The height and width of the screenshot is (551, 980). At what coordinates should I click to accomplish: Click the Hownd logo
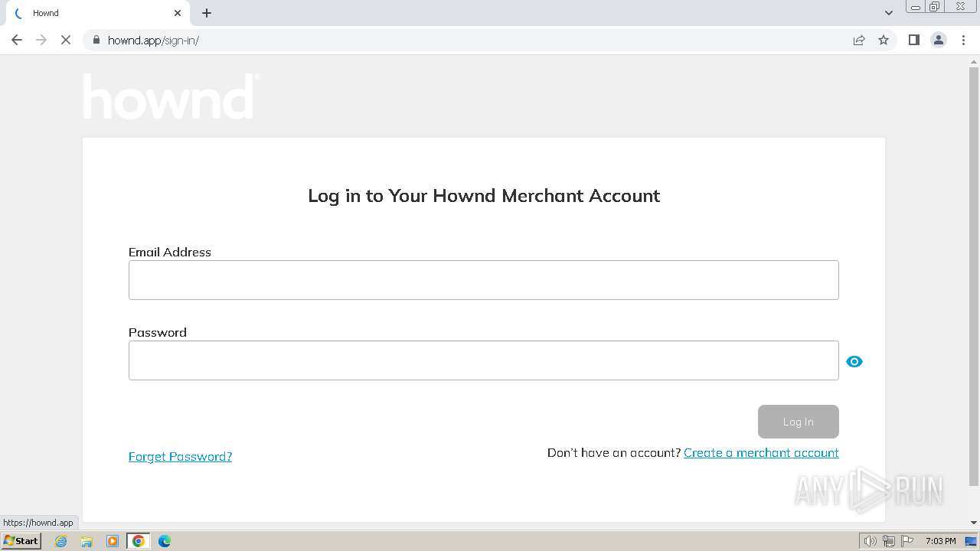pos(171,96)
